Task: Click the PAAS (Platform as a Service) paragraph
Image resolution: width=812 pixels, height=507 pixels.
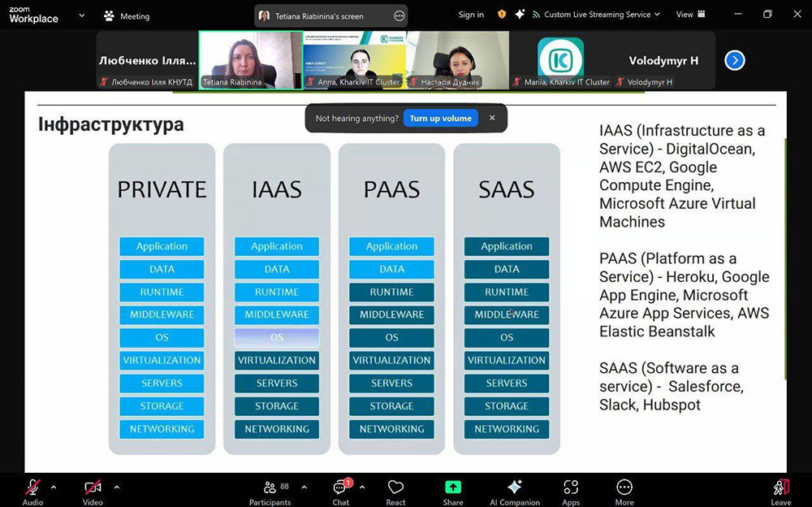Action: point(684,295)
